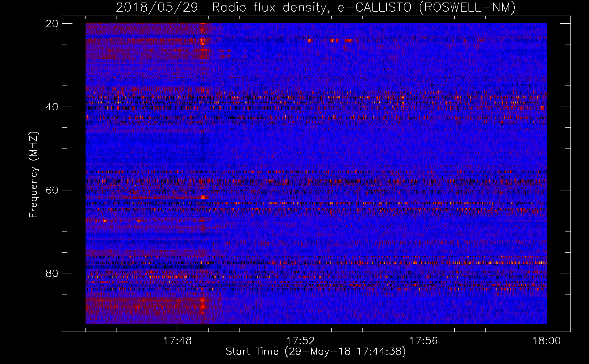Click the 60 frequency tick label

pyautogui.click(x=52, y=190)
